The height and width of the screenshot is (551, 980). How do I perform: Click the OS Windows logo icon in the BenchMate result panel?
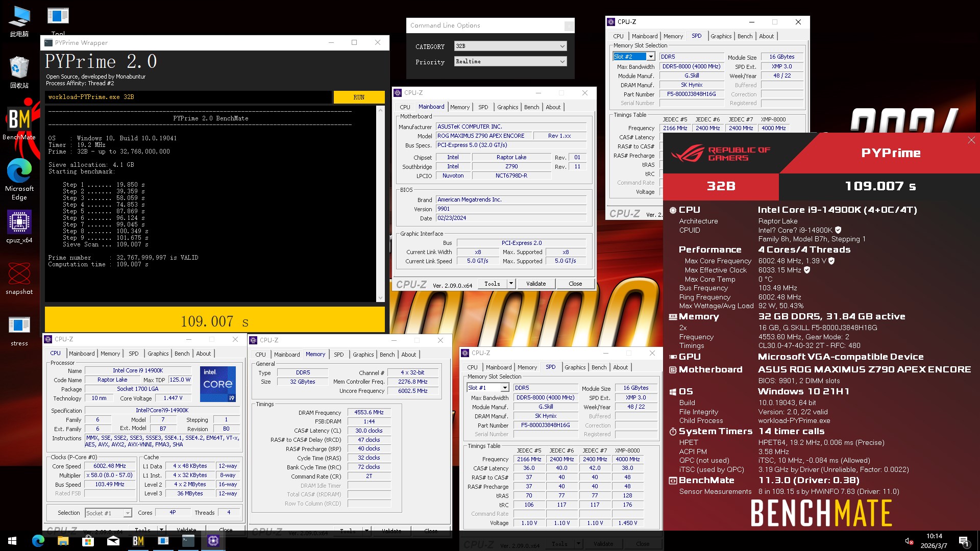673,392
